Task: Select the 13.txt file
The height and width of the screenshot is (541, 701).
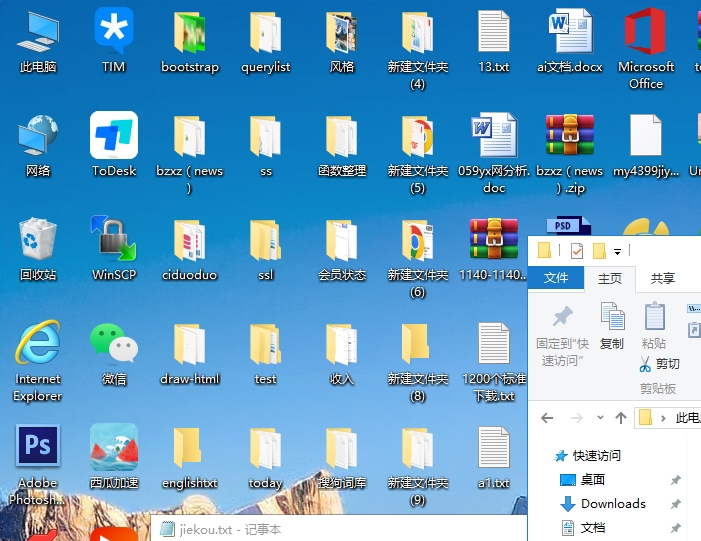Action: pos(494,41)
